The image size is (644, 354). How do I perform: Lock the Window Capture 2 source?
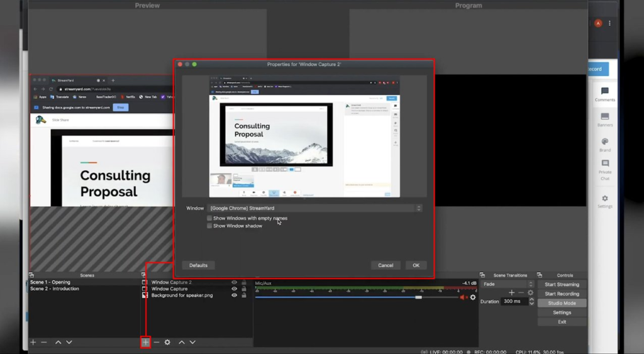[244, 282]
